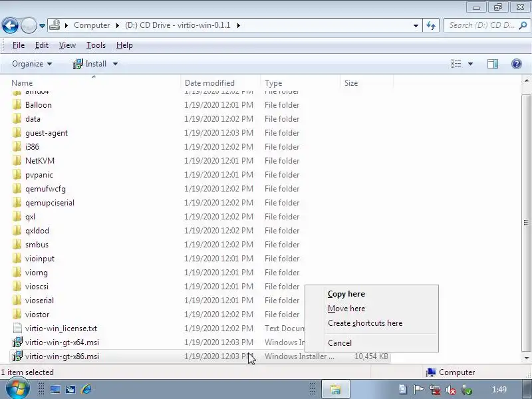Go back with the blue Back arrow

click(x=10, y=25)
